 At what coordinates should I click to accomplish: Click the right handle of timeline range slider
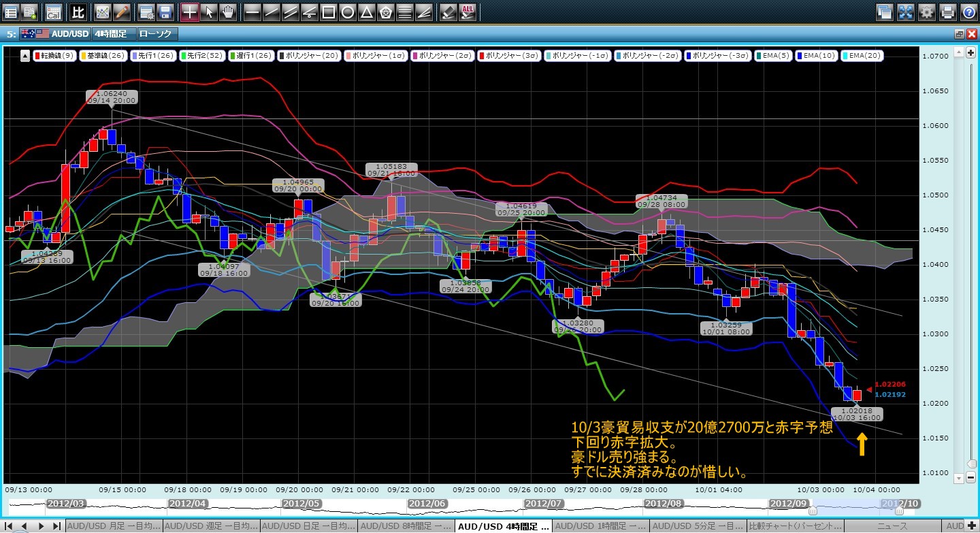click(x=899, y=510)
